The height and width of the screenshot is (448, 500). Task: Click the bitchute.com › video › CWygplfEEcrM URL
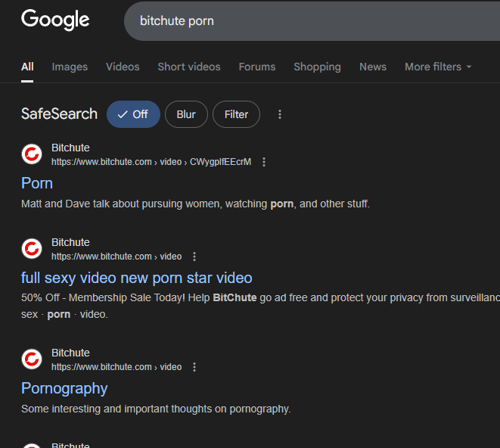[x=151, y=162]
